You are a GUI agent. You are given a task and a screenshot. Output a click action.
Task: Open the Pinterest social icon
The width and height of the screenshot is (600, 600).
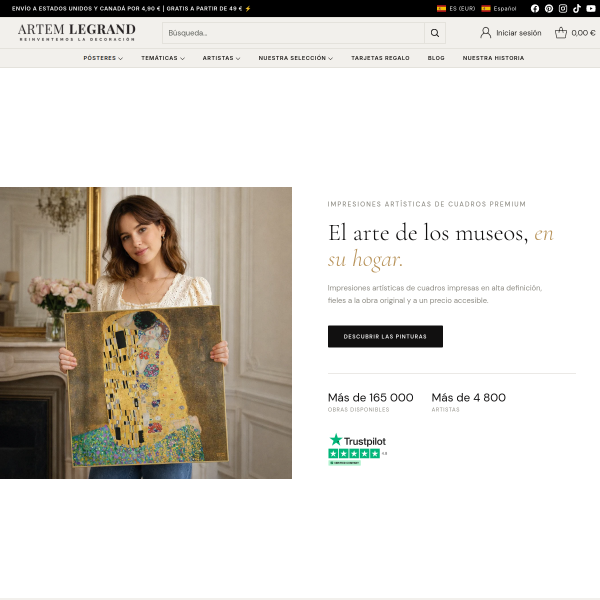coord(549,8)
